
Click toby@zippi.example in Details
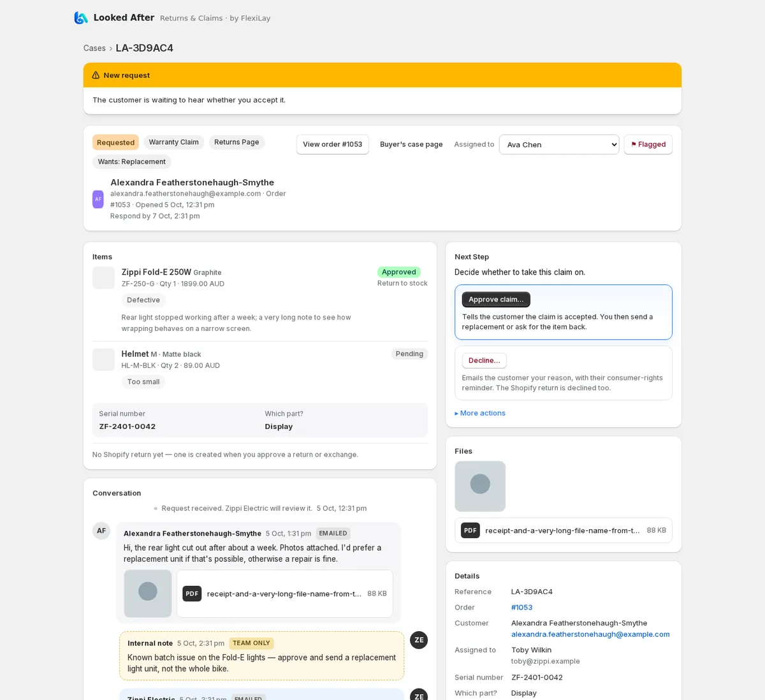coord(546,662)
